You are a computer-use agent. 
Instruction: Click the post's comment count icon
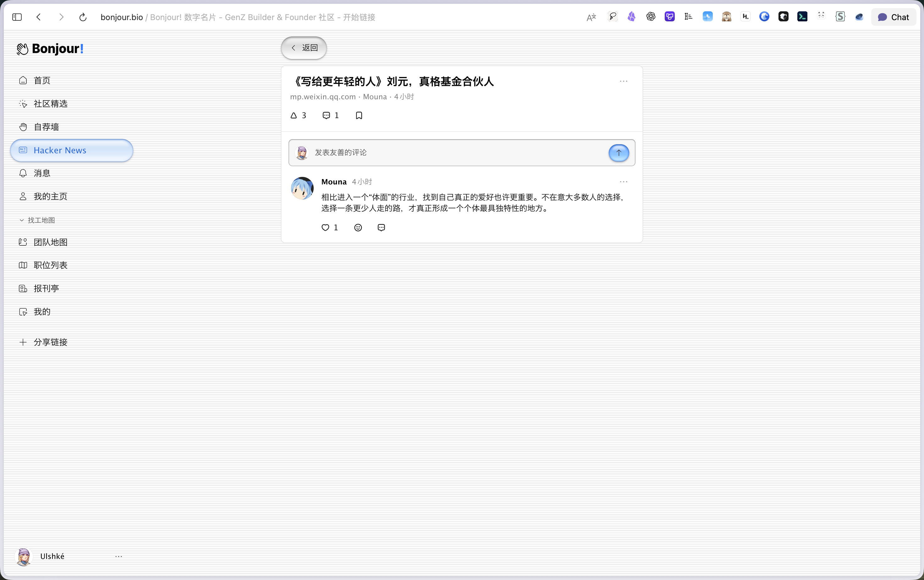tap(330, 115)
